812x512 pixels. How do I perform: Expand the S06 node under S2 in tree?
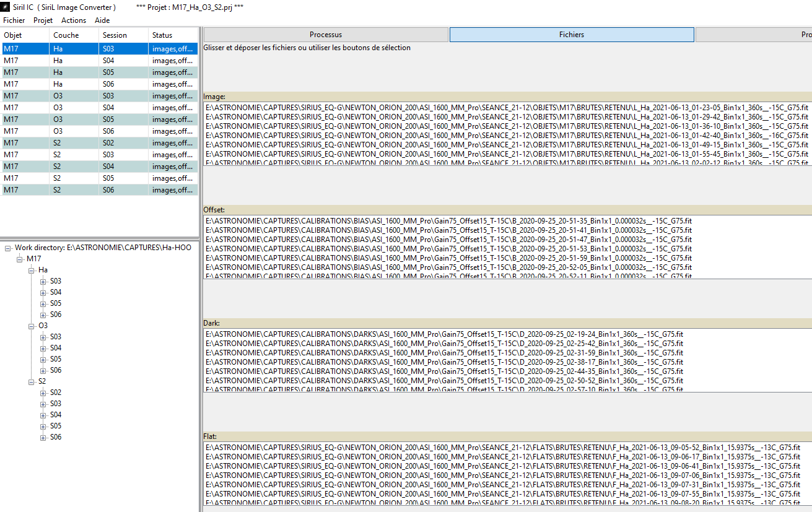tap(43, 437)
